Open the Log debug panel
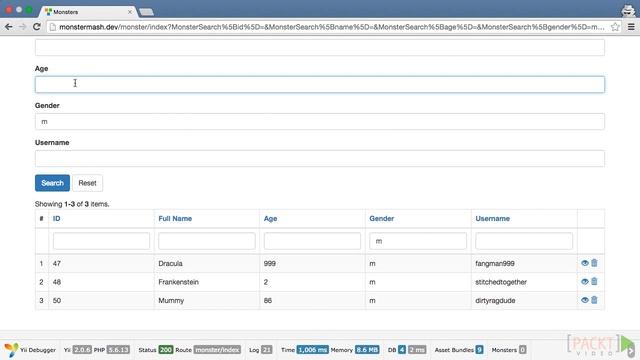 pyautogui.click(x=260, y=350)
